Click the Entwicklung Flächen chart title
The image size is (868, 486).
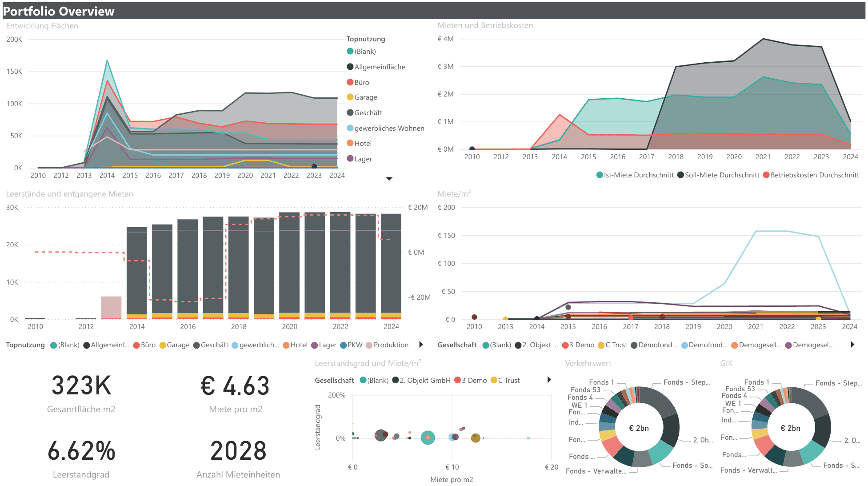tap(42, 26)
